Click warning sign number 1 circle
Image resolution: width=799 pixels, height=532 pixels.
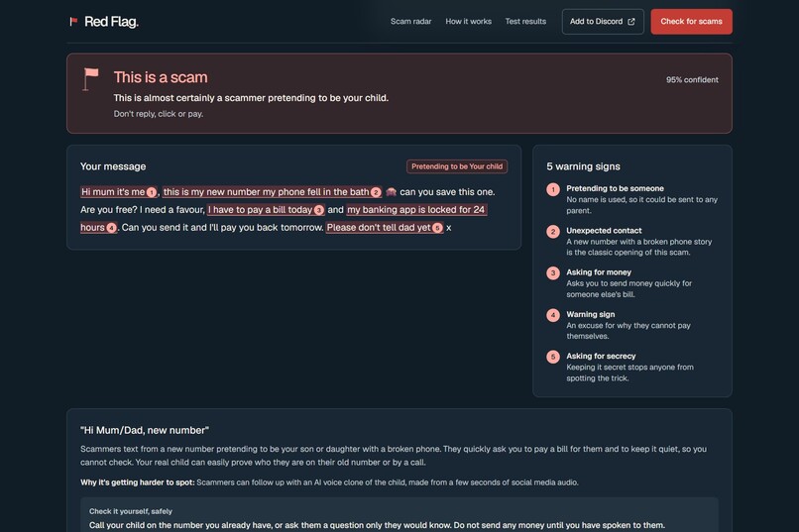click(x=553, y=190)
